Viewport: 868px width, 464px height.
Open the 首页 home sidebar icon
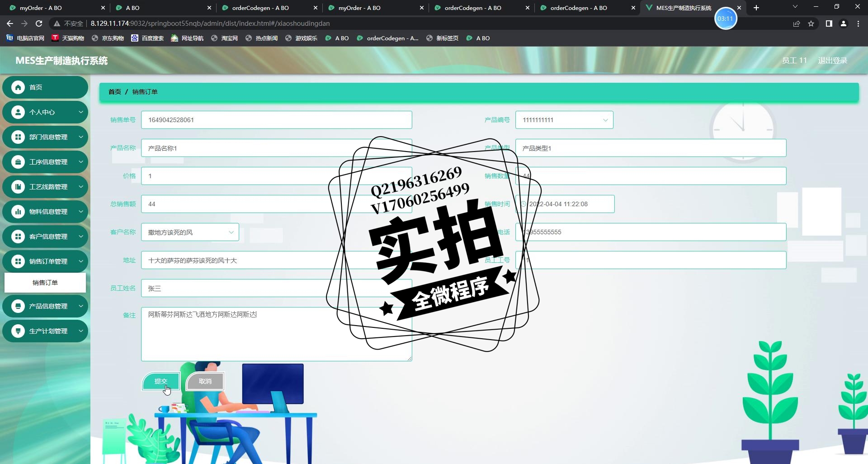click(x=18, y=87)
